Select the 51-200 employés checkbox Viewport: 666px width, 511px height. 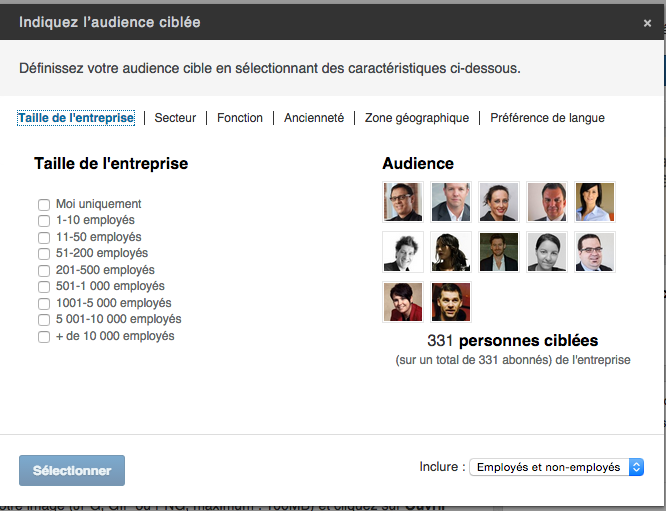point(44,254)
